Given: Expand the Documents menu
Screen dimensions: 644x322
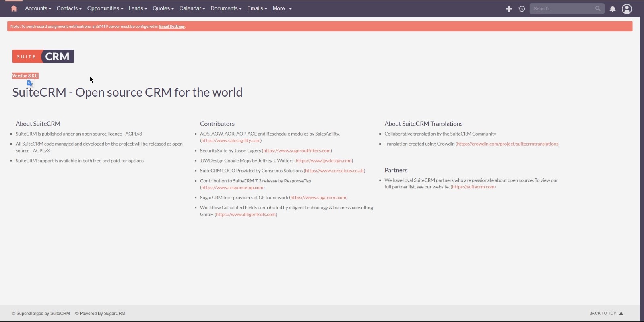Looking at the screenshot, I should tap(226, 8).
